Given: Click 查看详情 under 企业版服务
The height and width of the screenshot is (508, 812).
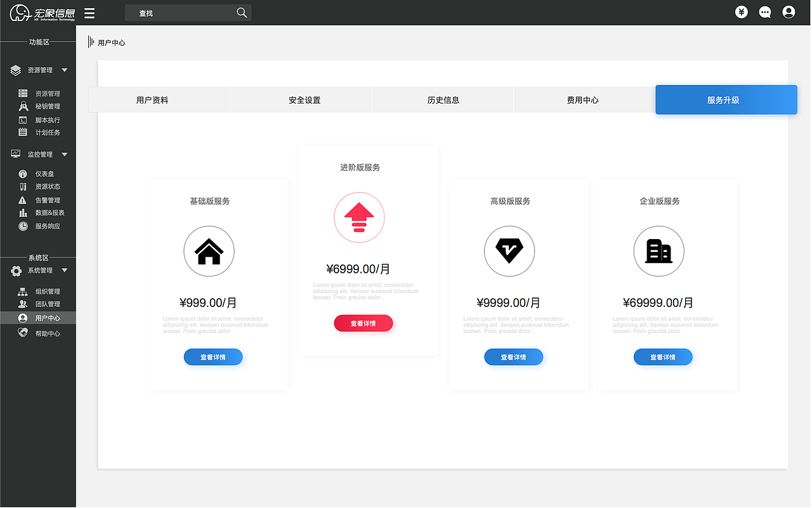Looking at the screenshot, I should [663, 357].
